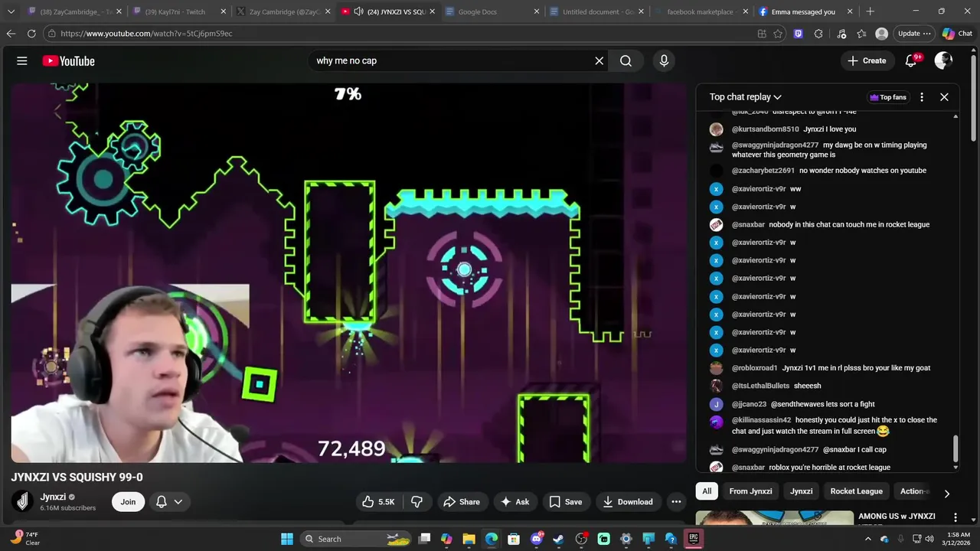Switch to Untitled document tab

(596, 11)
